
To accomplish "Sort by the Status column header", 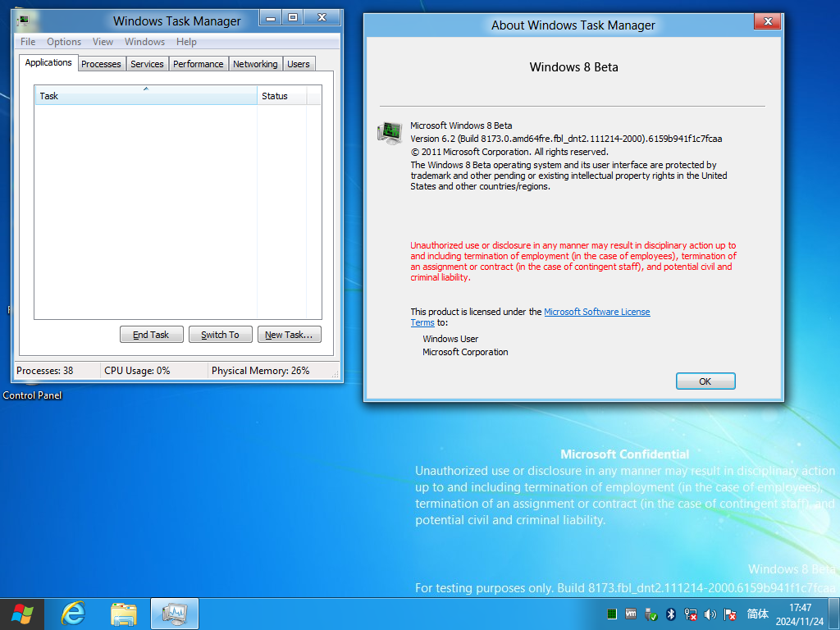I will tap(282, 95).
